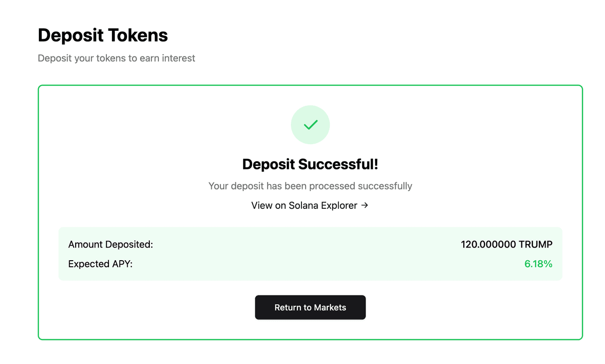Open the View on Solana Explorer link
Screen dimensions: 605x364
[x=310, y=205]
